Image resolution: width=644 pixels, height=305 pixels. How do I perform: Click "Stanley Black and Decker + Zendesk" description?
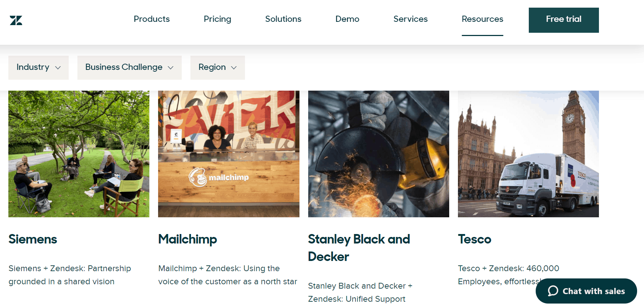click(x=360, y=292)
